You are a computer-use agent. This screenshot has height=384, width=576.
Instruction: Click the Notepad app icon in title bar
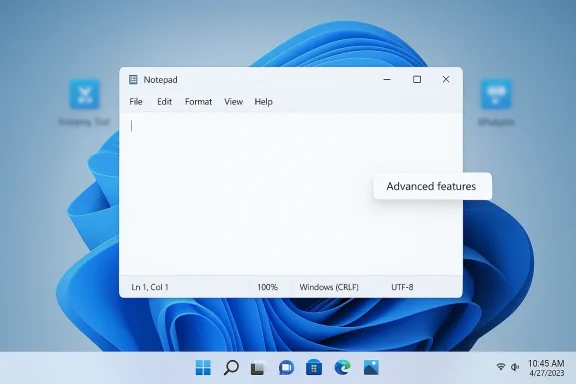133,80
